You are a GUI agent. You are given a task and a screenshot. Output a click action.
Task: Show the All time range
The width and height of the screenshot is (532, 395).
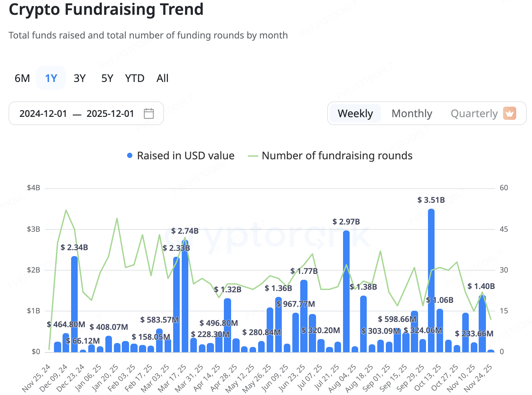163,78
